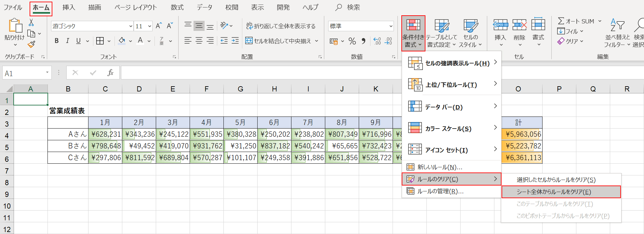
Task: Open データ バー submenu
Action: pos(451,107)
